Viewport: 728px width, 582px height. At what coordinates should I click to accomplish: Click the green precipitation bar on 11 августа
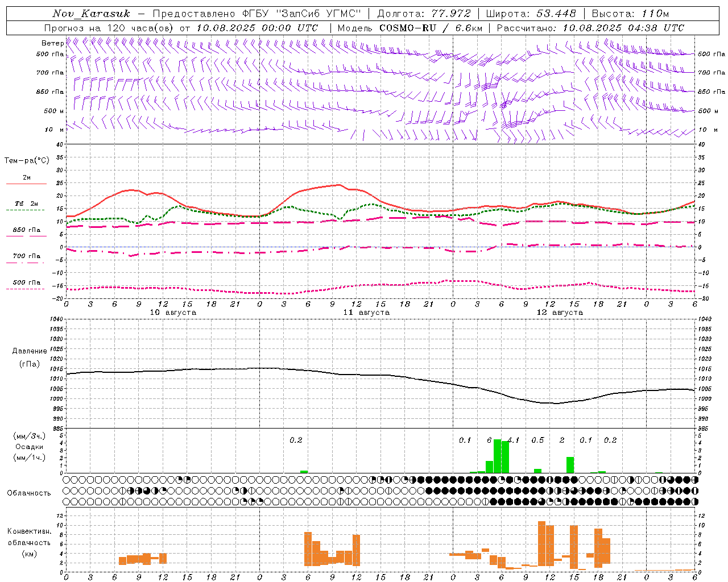point(304,472)
